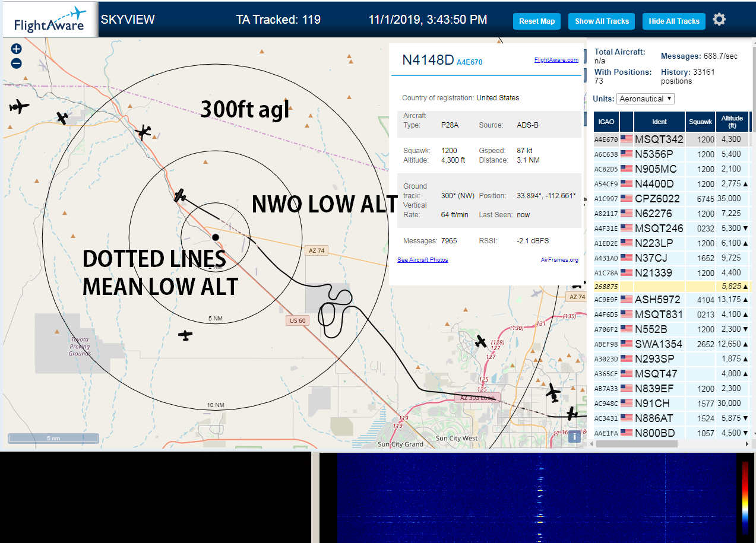Click Show All Tracks button

coord(602,21)
